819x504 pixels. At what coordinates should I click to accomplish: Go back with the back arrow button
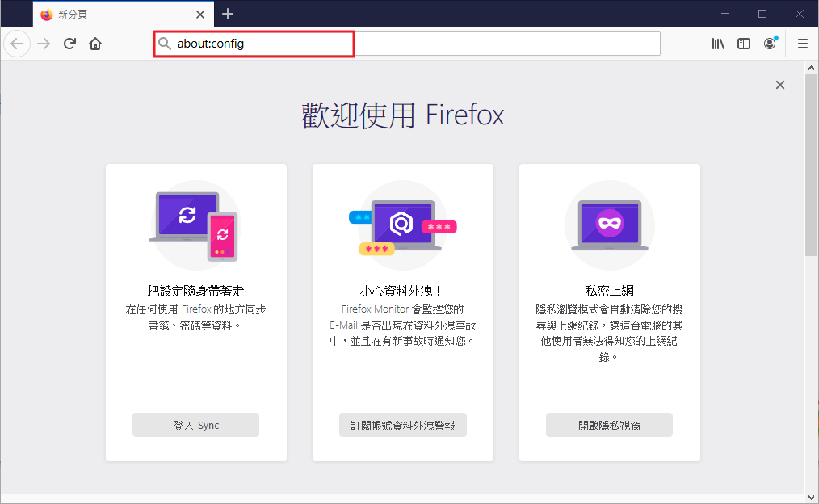17,44
